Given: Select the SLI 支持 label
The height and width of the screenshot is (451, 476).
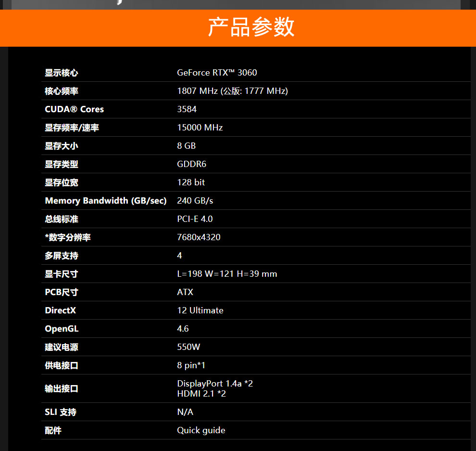Looking at the screenshot, I should [61, 412].
